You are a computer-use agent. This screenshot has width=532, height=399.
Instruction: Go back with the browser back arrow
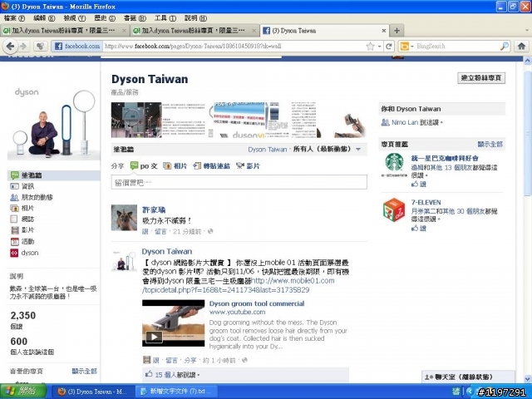pos(11,47)
